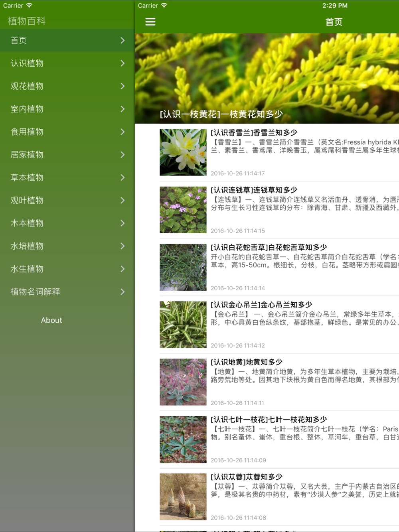Click chevron next to 首页
399x532 pixels.
pos(122,40)
